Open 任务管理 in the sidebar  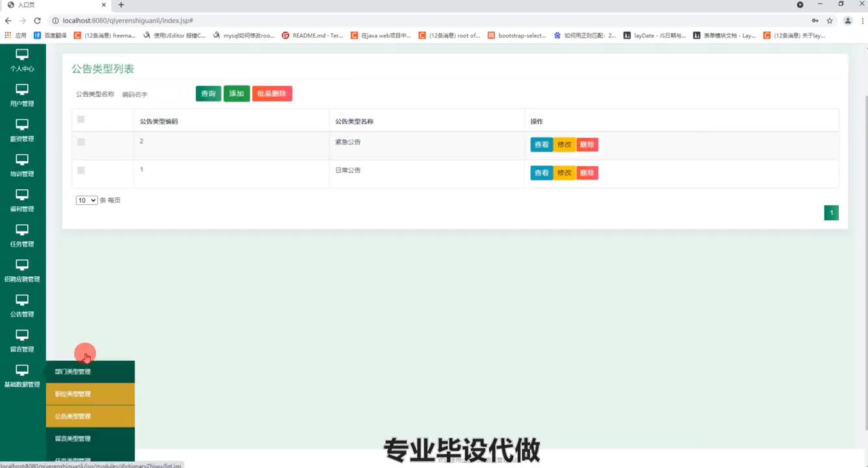tap(22, 235)
